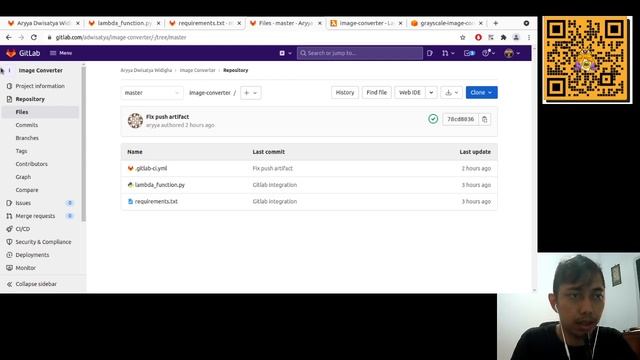Copy the commit SHA with clipboard icon
640x360 pixels.
coord(484,120)
